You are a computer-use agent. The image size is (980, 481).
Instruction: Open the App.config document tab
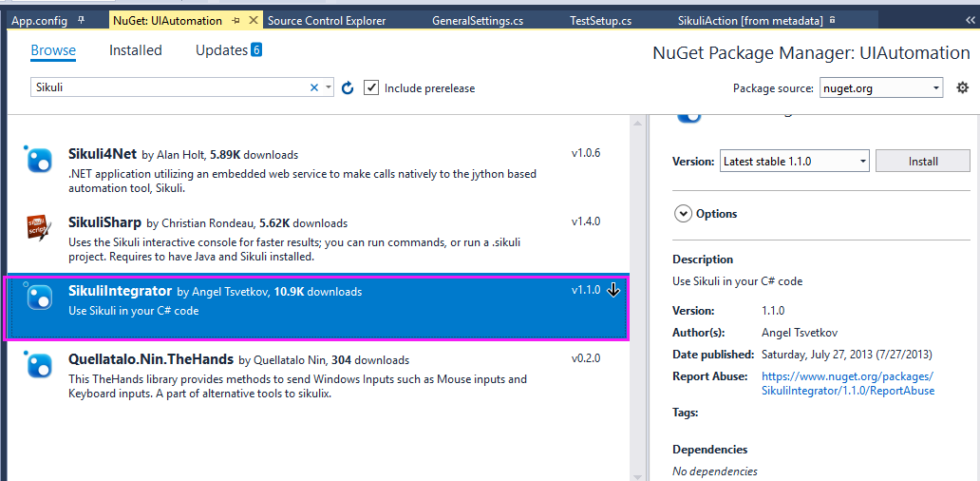[x=39, y=21]
